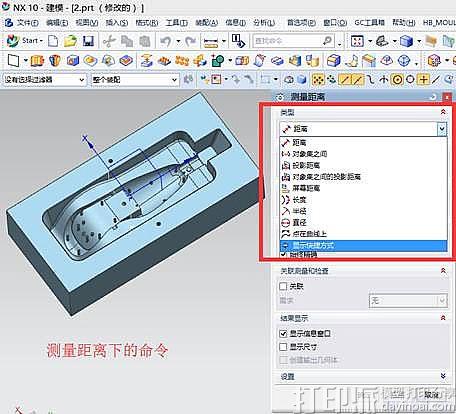This screenshot has height=414, width=456.
Task: Create a new file with the New icon
Action: pyautogui.click(x=53, y=41)
